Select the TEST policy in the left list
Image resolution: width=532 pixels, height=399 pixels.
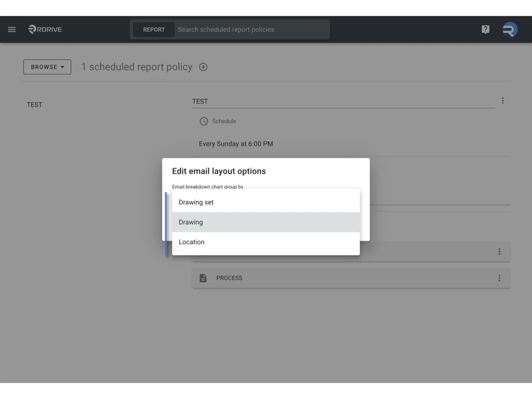coord(34,104)
